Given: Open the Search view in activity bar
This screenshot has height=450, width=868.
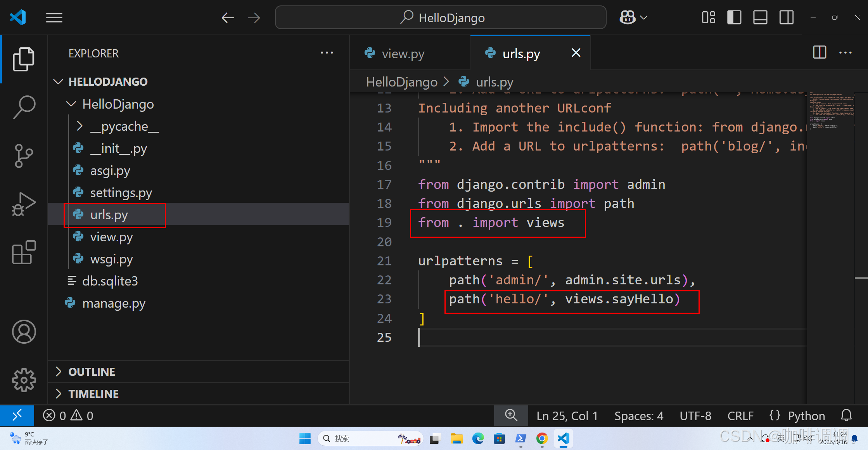Looking at the screenshot, I should coord(24,107).
